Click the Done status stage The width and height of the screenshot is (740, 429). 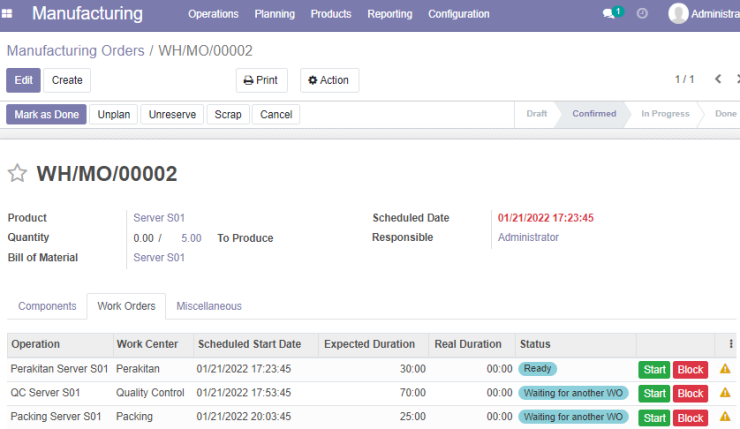(x=725, y=114)
